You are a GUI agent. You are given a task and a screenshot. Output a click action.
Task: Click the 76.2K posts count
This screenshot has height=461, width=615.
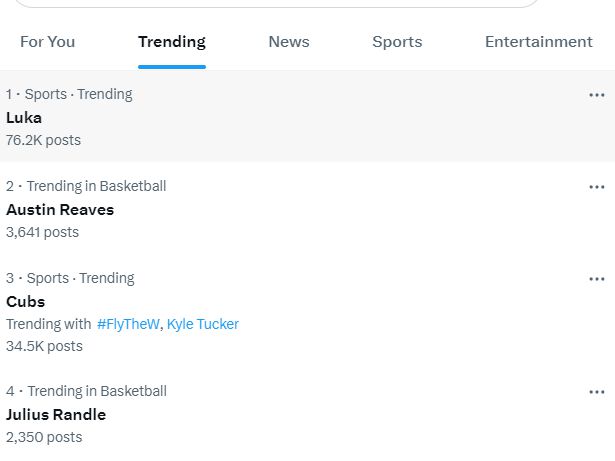click(43, 140)
